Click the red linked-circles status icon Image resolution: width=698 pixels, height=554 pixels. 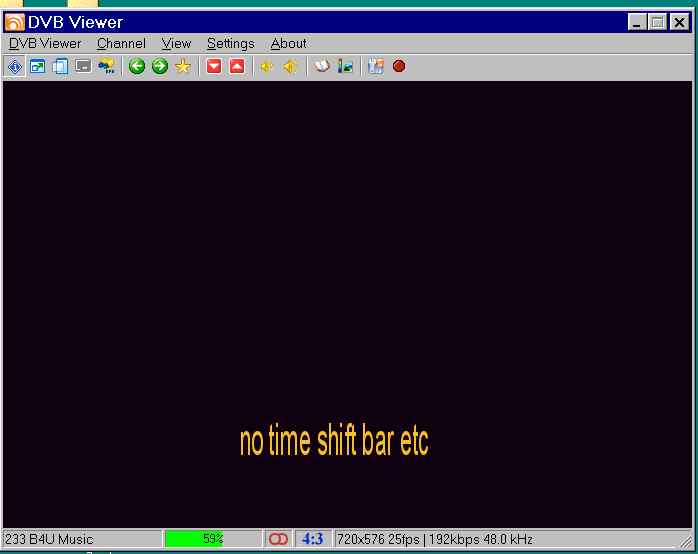click(x=278, y=539)
